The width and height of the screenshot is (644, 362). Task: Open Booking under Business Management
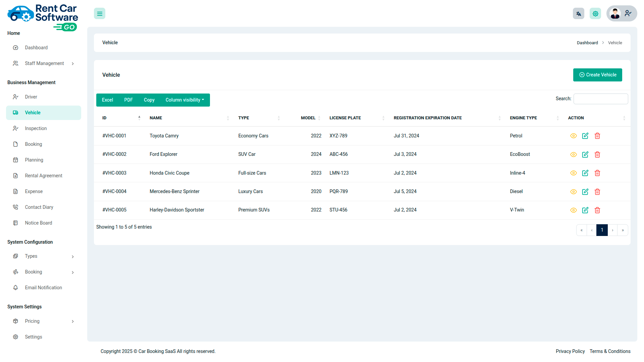tap(44, 144)
